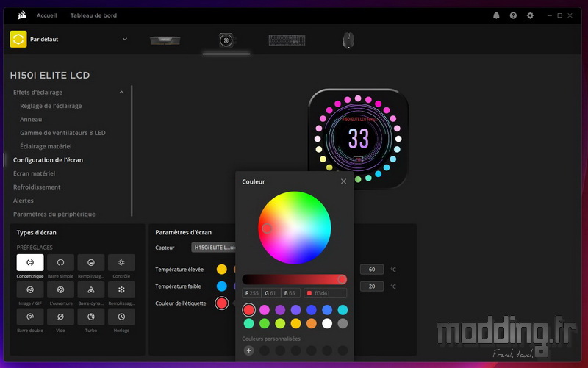This screenshot has width=588, height=368.
Task: Select the Barre double preset
Action: (30, 317)
